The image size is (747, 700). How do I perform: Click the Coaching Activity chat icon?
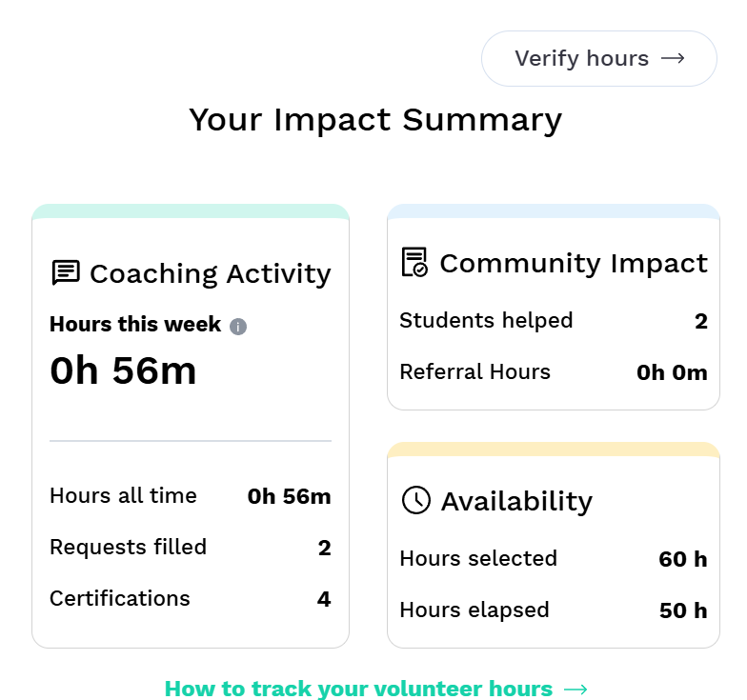(x=65, y=273)
